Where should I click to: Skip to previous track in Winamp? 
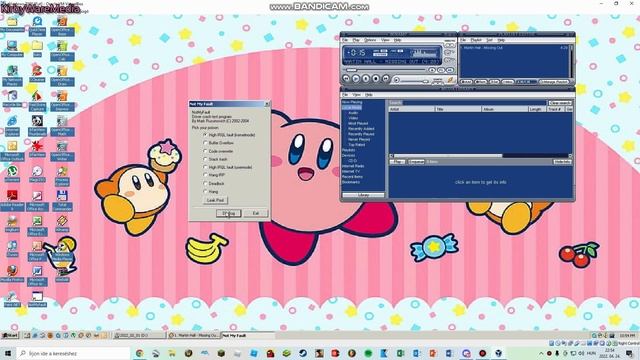[x=346, y=78]
